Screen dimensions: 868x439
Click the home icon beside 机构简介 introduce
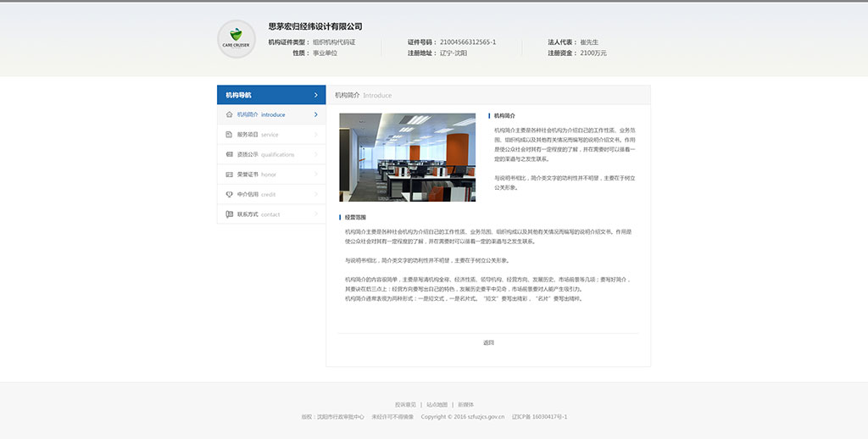point(229,114)
